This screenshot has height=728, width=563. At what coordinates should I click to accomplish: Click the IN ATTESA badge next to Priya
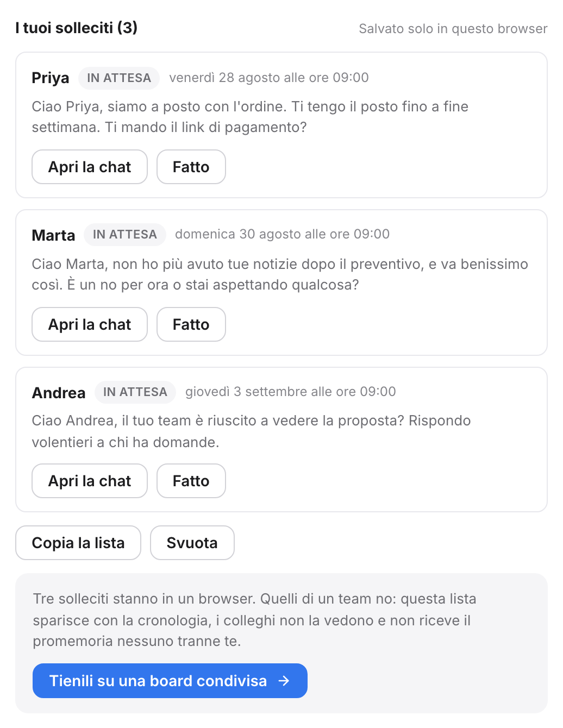pyautogui.click(x=119, y=78)
